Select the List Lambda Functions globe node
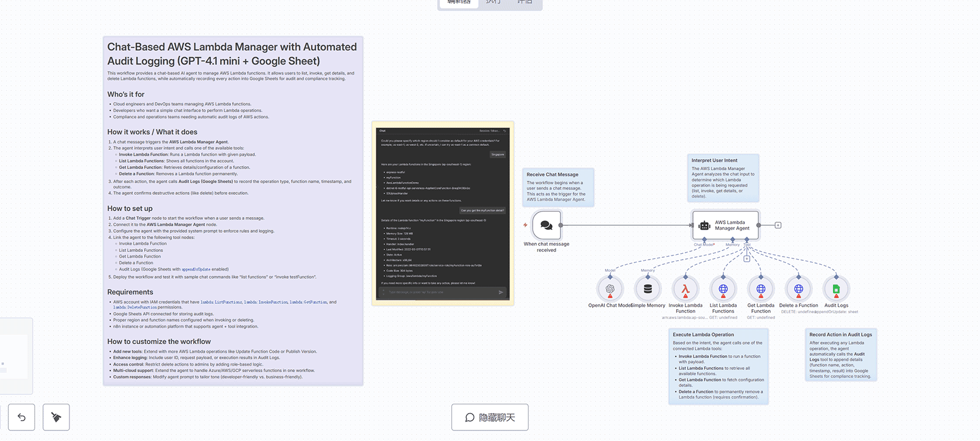980x441 pixels. pos(723,289)
